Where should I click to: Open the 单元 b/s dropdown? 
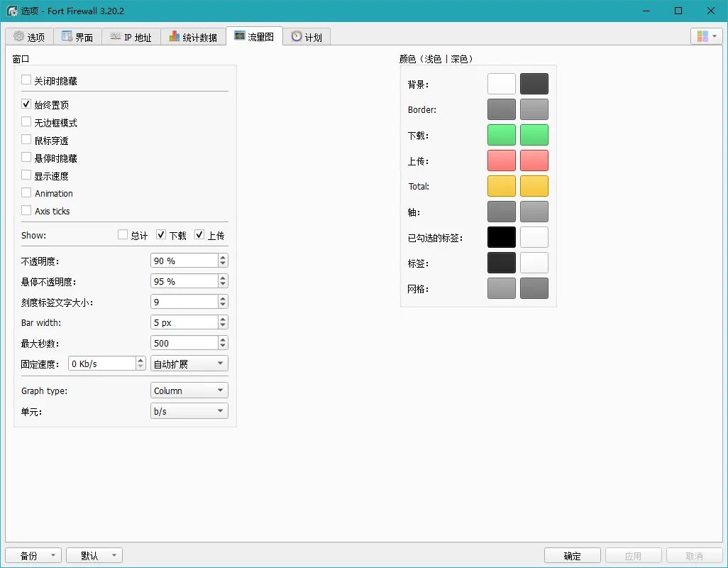pyautogui.click(x=189, y=411)
